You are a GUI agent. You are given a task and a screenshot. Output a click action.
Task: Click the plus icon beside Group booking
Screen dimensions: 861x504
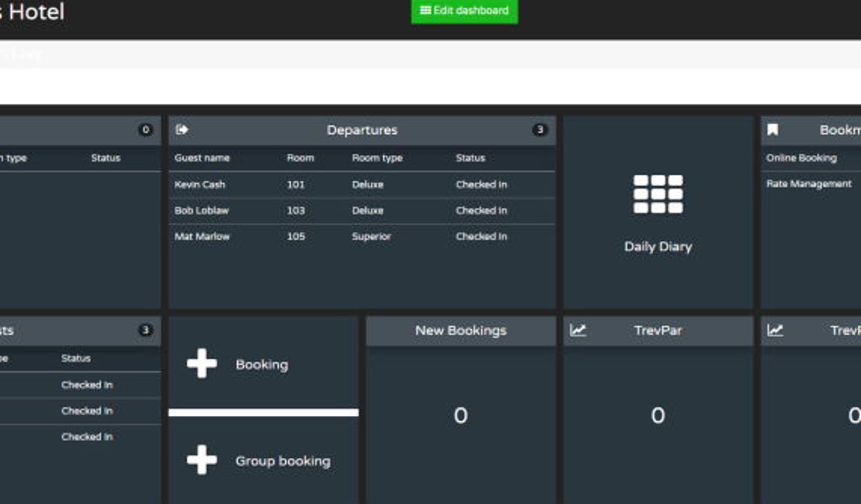click(202, 460)
